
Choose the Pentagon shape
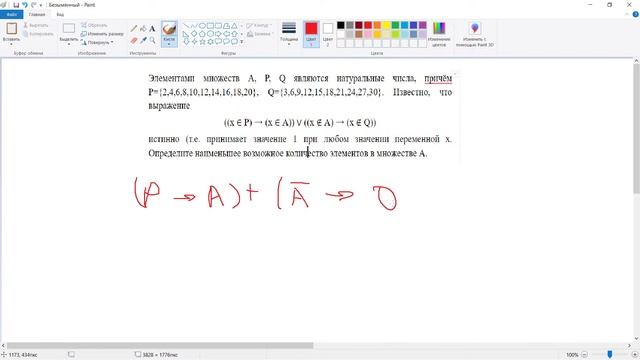click(x=202, y=33)
